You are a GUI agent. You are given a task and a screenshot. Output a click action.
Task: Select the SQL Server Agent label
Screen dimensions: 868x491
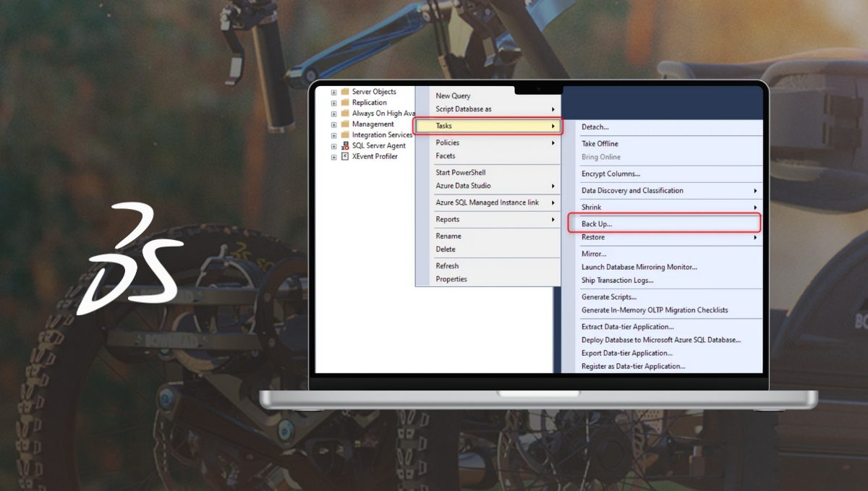click(x=379, y=146)
